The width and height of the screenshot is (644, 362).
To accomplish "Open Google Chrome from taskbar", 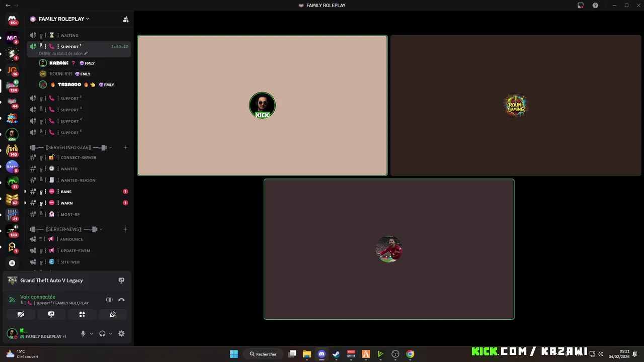I will 410,354.
